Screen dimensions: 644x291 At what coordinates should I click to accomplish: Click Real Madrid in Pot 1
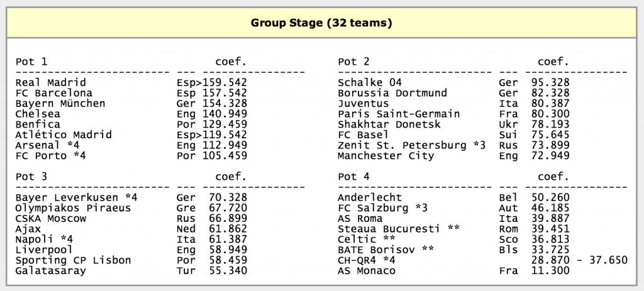pyautogui.click(x=50, y=82)
